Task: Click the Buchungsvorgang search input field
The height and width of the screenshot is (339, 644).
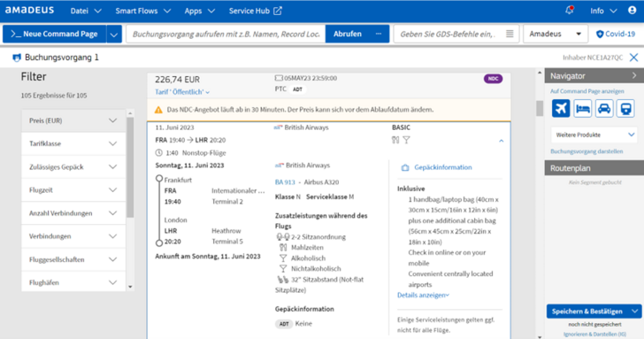Action: pos(226,35)
